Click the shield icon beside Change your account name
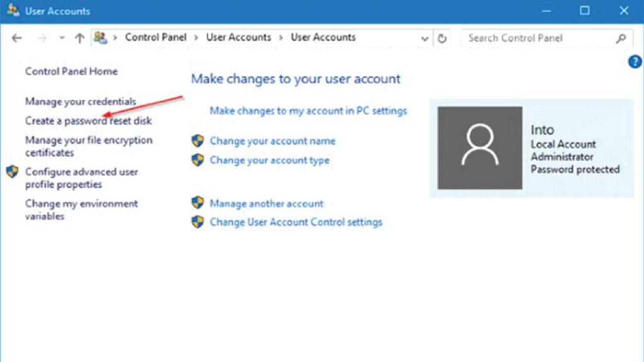Screen dimensions: 644x362 pos(198,141)
